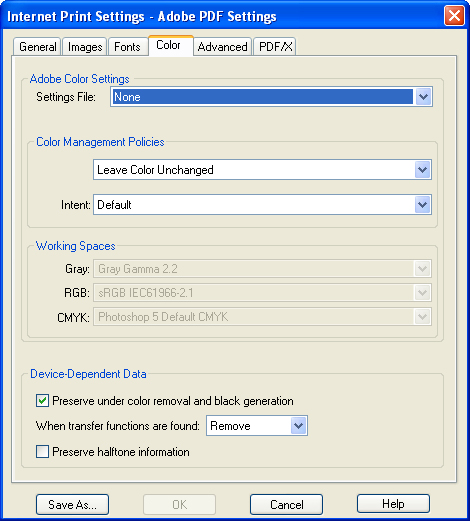
Task: Click the grayed CMYK working space dropdown
Action: 262,317
